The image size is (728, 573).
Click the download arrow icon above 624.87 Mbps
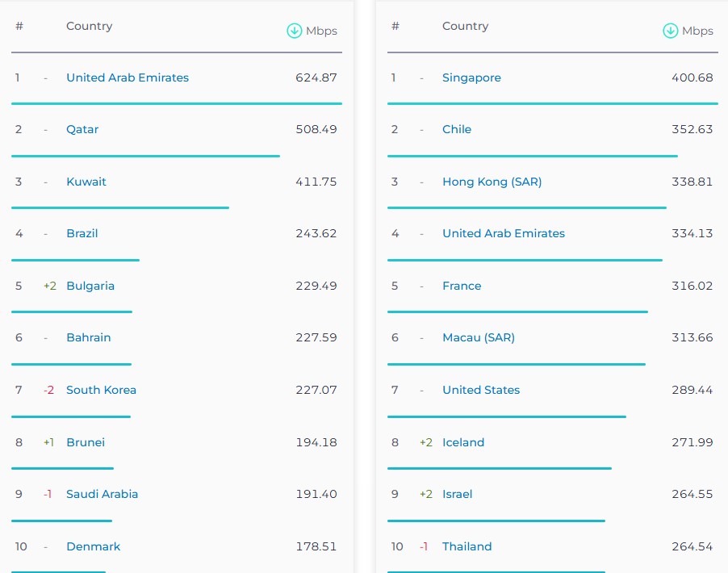tap(295, 31)
